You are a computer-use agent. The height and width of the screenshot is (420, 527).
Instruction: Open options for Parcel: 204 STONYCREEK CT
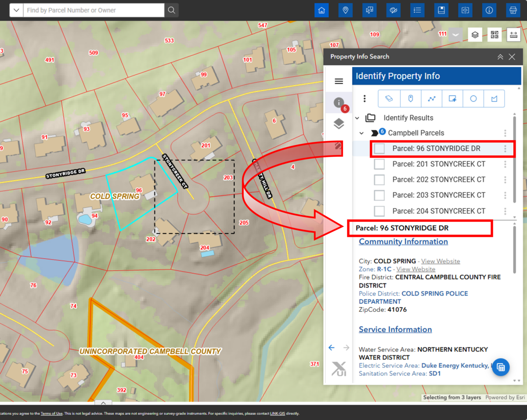pyautogui.click(x=505, y=211)
